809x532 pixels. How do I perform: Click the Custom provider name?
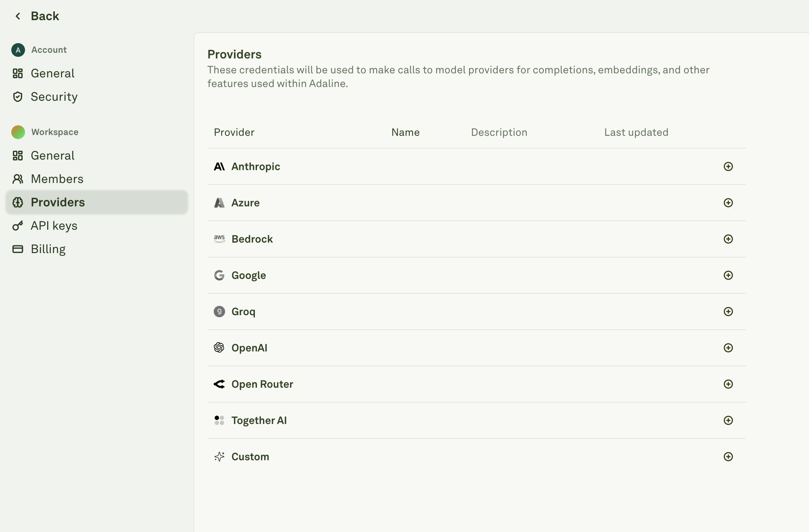[x=250, y=457]
